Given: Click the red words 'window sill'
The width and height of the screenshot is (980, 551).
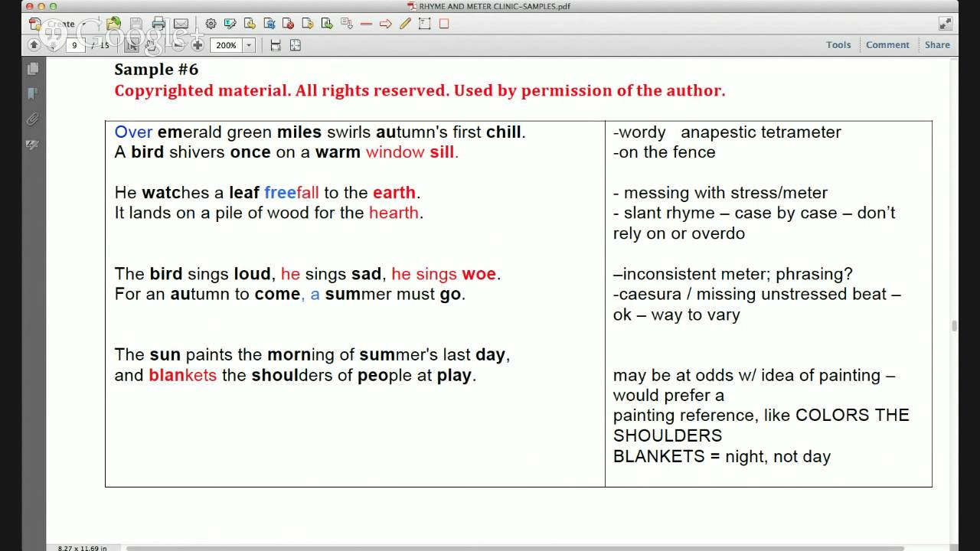Looking at the screenshot, I should (x=411, y=152).
